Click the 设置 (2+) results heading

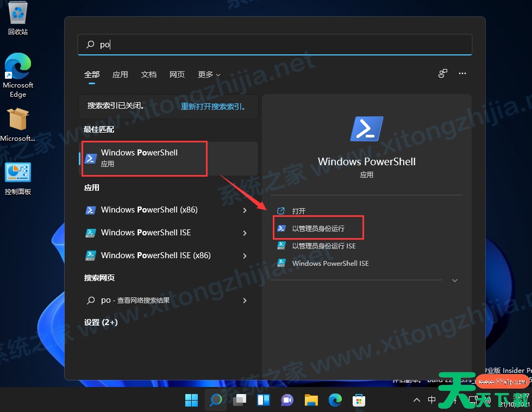(101, 322)
